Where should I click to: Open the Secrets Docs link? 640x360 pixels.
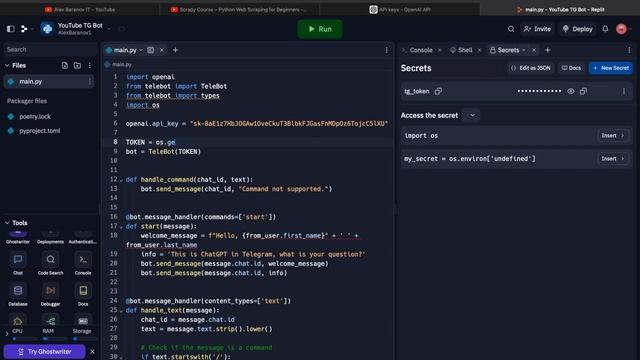[x=571, y=68]
